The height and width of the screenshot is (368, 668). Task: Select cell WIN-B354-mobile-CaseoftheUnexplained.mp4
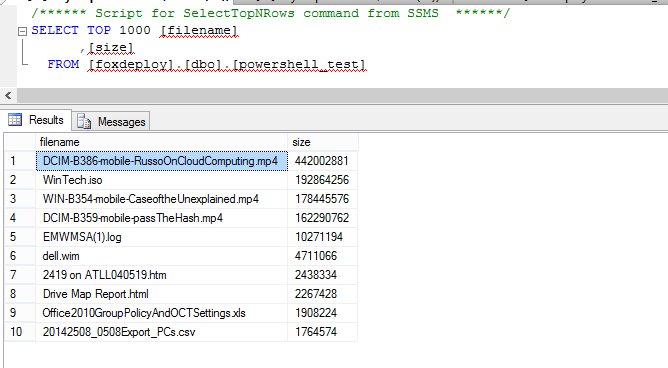(x=161, y=199)
